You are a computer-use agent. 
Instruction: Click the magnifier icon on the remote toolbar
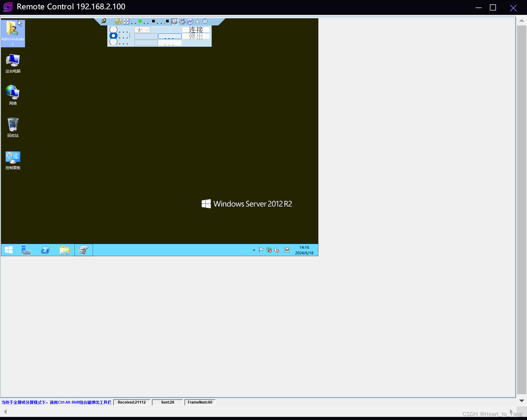click(104, 21)
